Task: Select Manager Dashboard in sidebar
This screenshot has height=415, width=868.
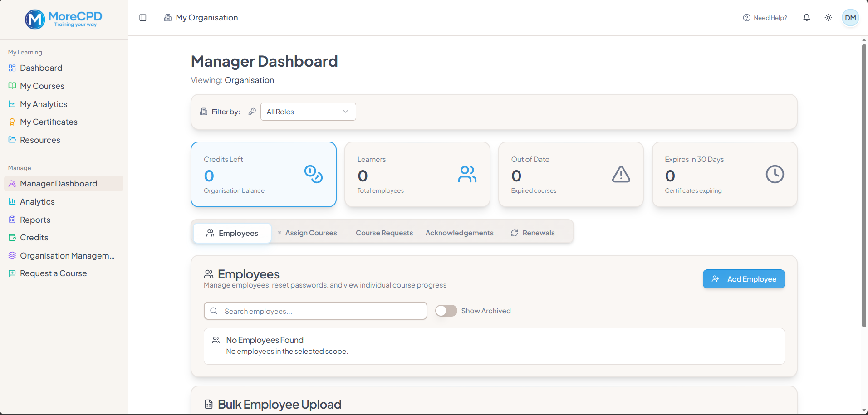Action: tap(64, 184)
